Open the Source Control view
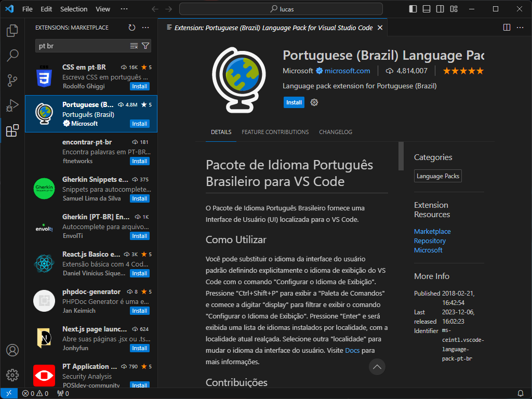Viewport: 532px width, 399px height. 12,79
